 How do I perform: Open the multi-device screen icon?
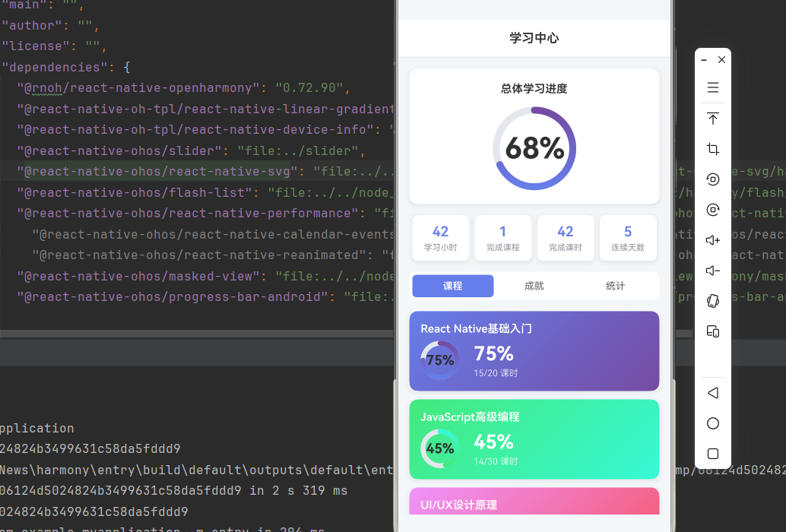tap(713, 331)
